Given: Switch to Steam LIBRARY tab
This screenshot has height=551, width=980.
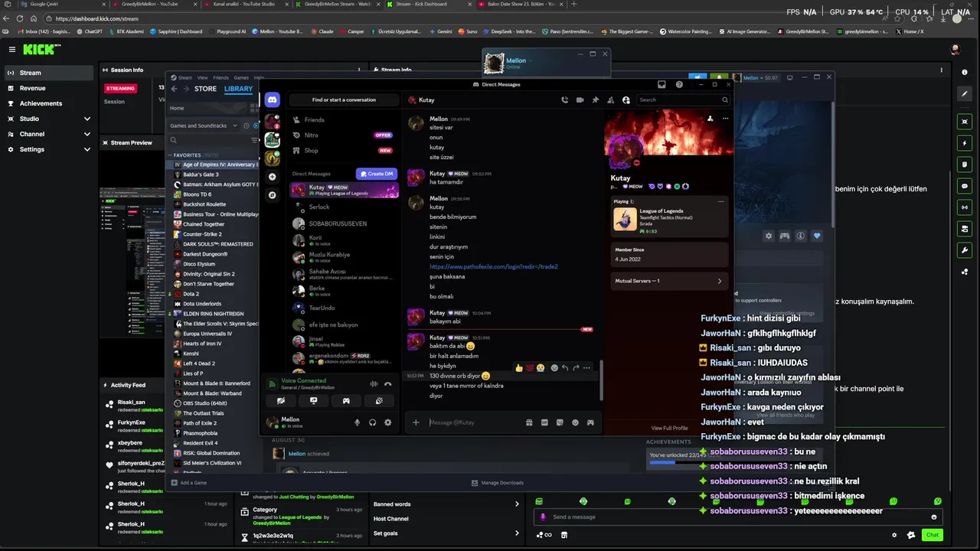Looking at the screenshot, I should tap(238, 89).
